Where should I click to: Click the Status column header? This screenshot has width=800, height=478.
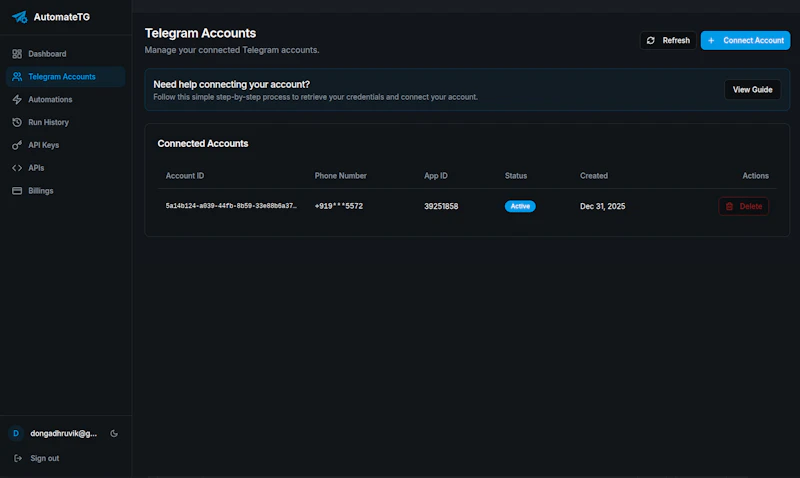coord(516,175)
